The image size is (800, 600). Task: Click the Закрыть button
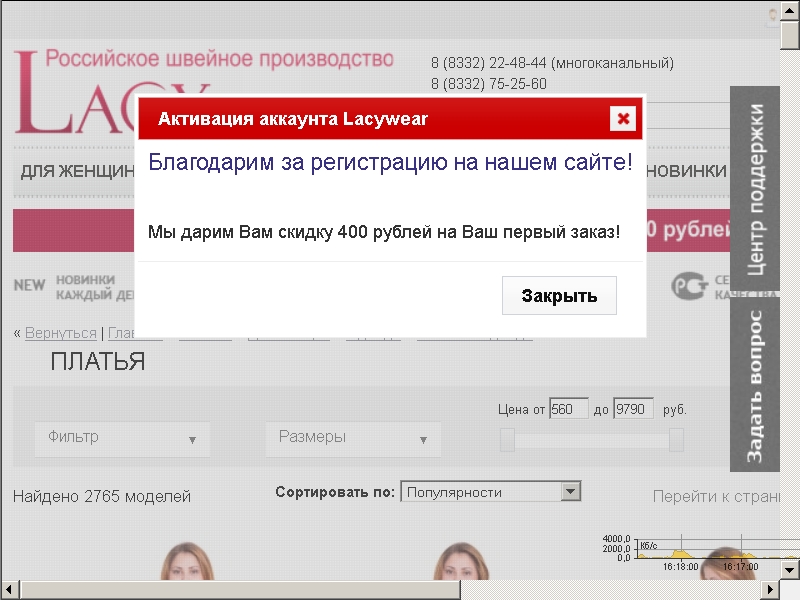click(x=559, y=295)
